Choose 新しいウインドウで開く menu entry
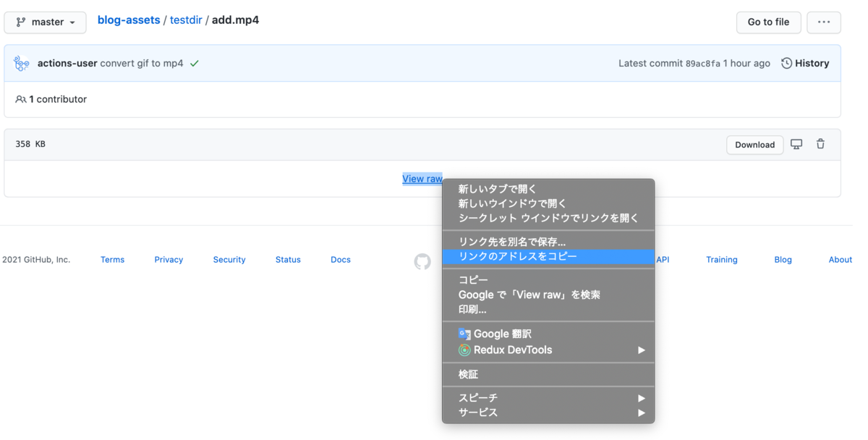The width and height of the screenshot is (868, 440). coord(548,203)
